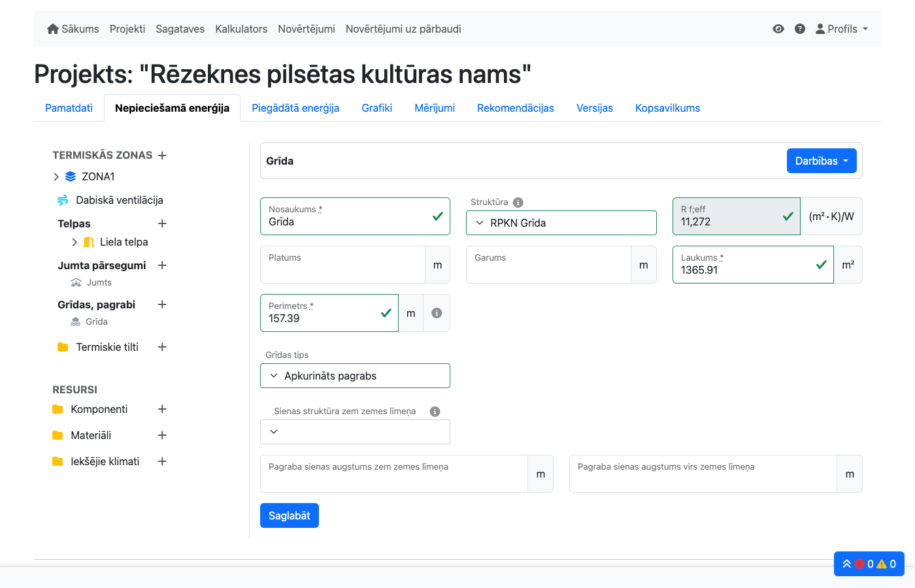
Task: Click the eye preview icon in the navbar
Action: 778,29
